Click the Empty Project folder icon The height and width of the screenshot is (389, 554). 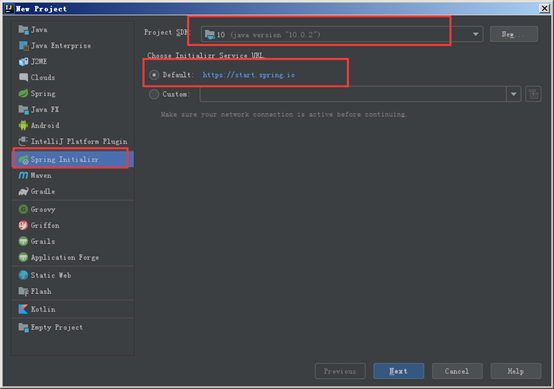[23, 328]
